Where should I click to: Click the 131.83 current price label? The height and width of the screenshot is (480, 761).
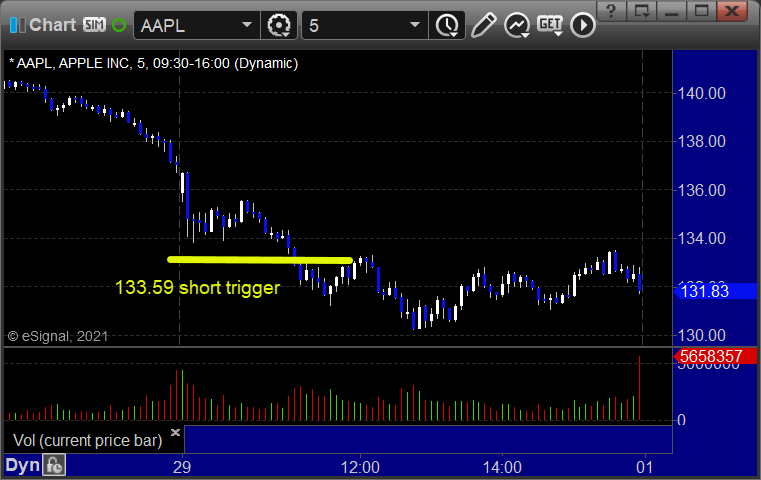coord(715,291)
